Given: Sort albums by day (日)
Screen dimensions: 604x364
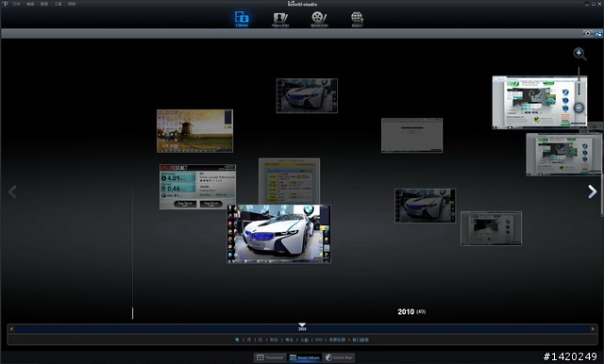Looking at the screenshot, I should tap(260, 339).
